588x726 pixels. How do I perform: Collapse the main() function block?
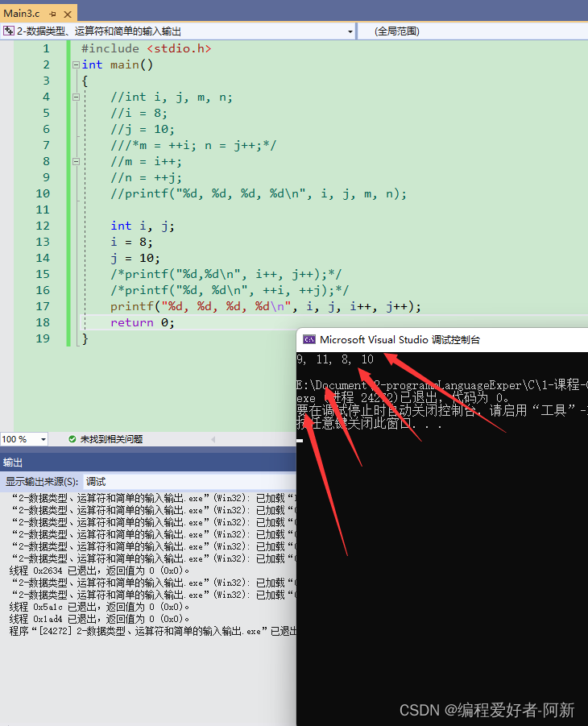pyautogui.click(x=76, y=64)
